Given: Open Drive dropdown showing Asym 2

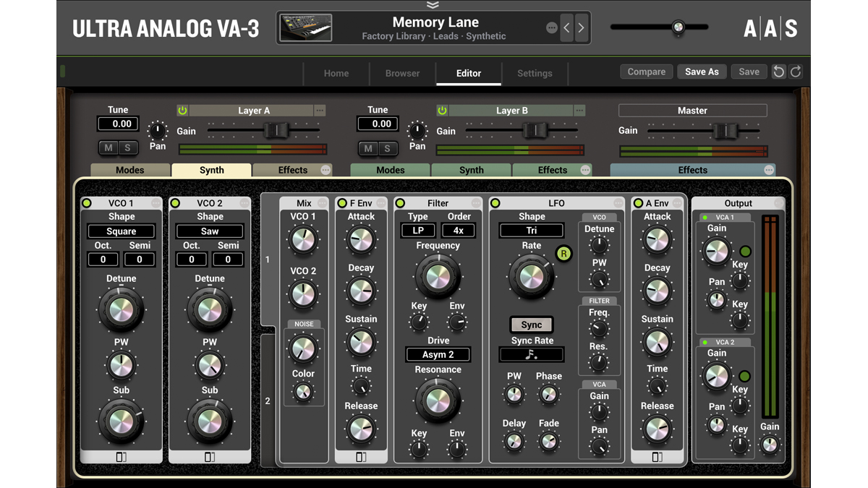Looking at the screenshot, I should tap(438, 354).
